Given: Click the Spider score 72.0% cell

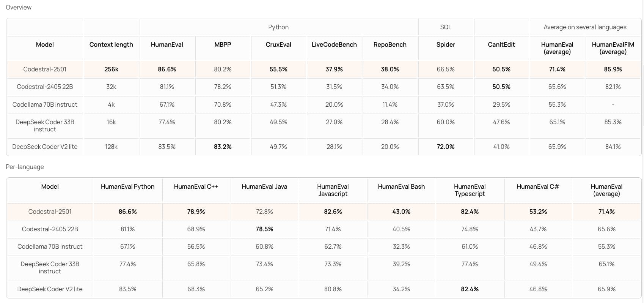Looking at the screenshot, I should pos(446,147).
